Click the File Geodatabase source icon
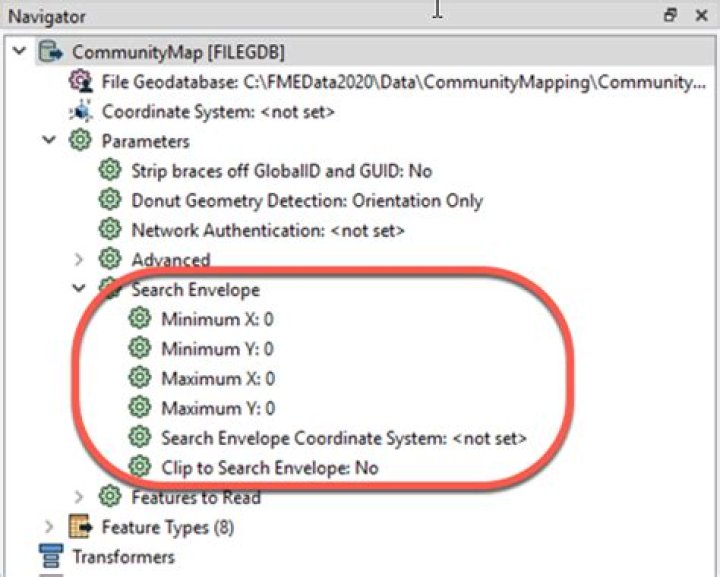The width and height of the screenshot is (720, 577). 81,82
